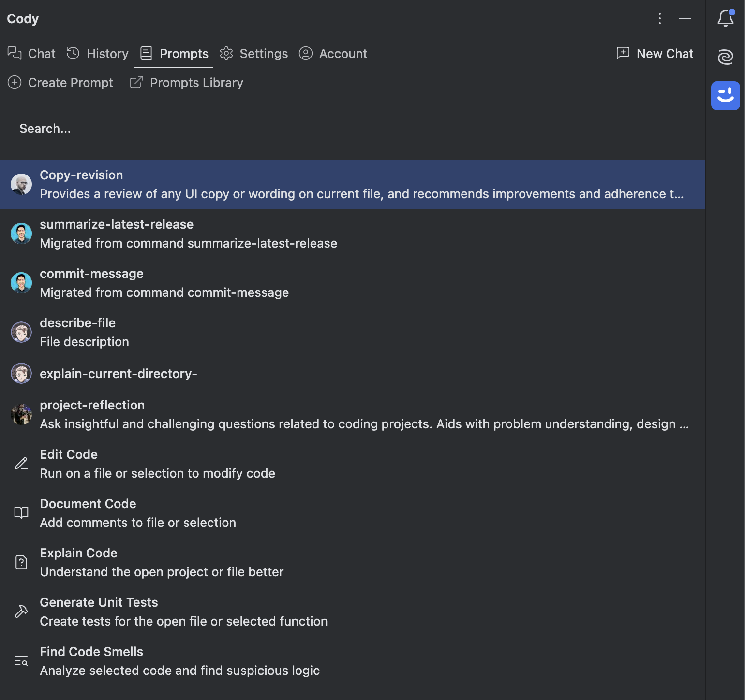Minimize the Cody panel with the dash icon
Image resolution: width=745 pixels, height=700 pixels.
[685, 18]
